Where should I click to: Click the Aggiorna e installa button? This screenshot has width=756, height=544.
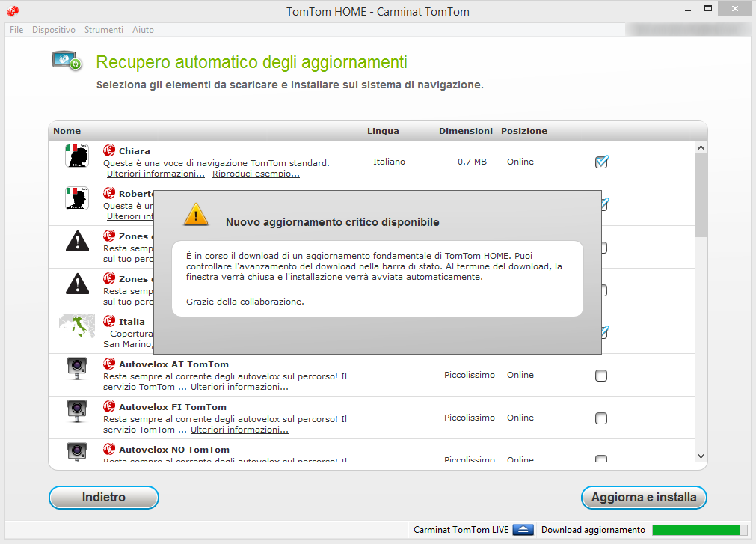(644, 497)
